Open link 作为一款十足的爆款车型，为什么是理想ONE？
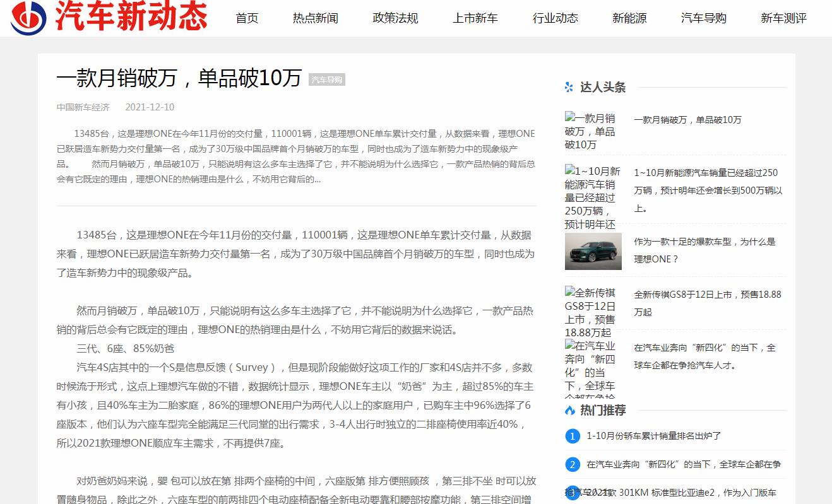The image size is (832, 504). click(x=704, y=250)
